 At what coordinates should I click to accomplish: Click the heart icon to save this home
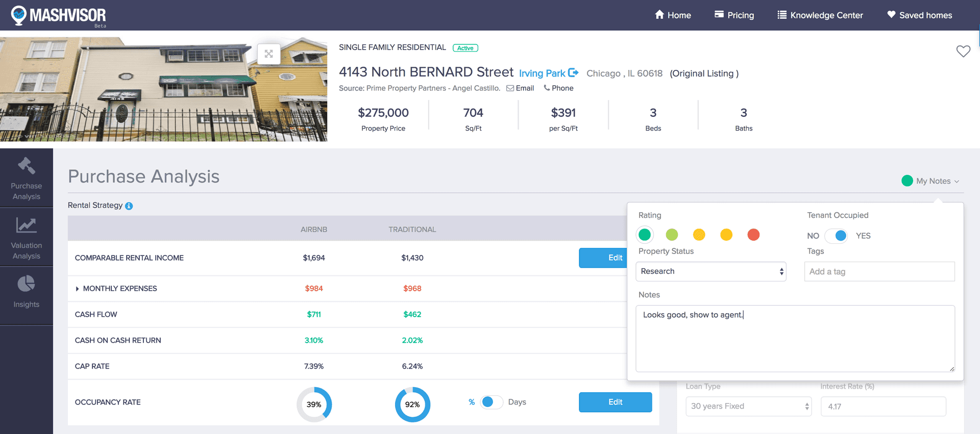(x=963, y=51)
